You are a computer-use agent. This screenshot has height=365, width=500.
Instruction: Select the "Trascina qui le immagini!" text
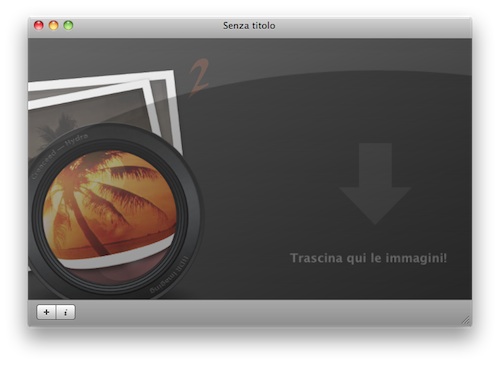(368, 258)
